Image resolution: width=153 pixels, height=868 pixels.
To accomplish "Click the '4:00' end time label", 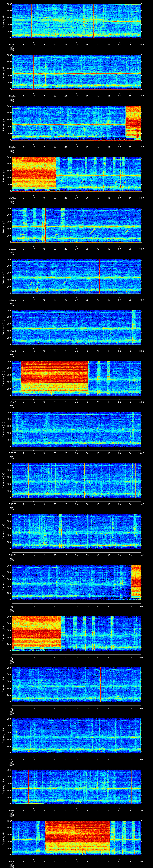I will pyautogui.click(x=141, y=147).
